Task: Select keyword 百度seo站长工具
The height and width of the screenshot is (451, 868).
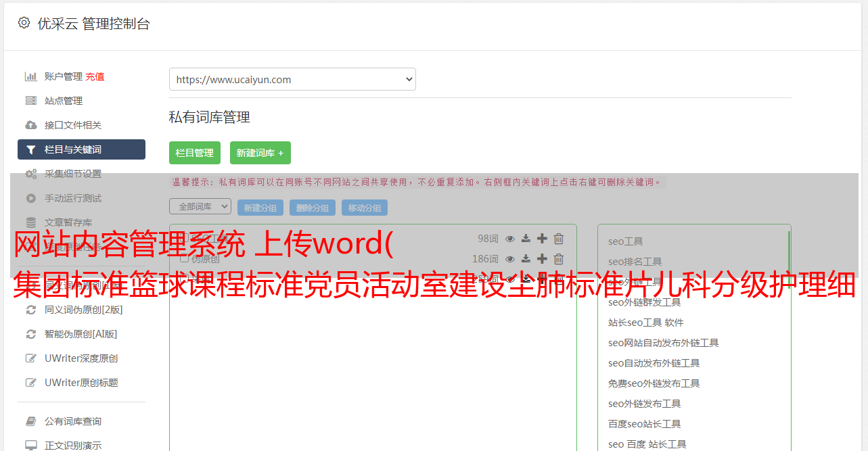Action: 645,424
